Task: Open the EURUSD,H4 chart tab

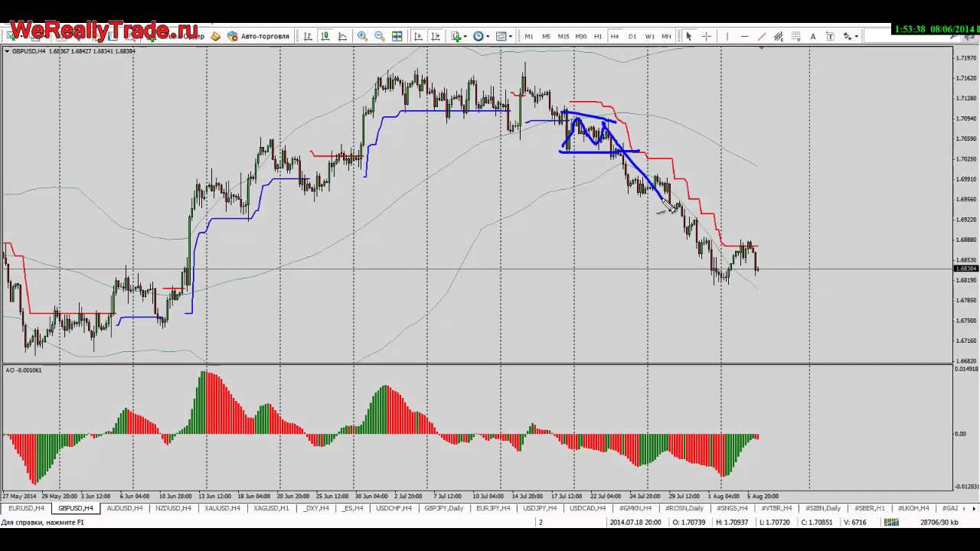Action: (x=26, y=508)
